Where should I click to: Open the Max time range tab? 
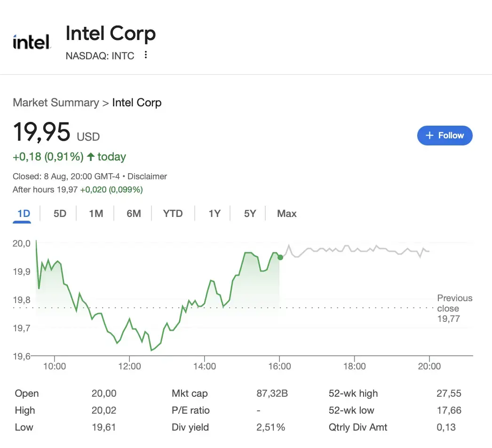click(286, 213)
